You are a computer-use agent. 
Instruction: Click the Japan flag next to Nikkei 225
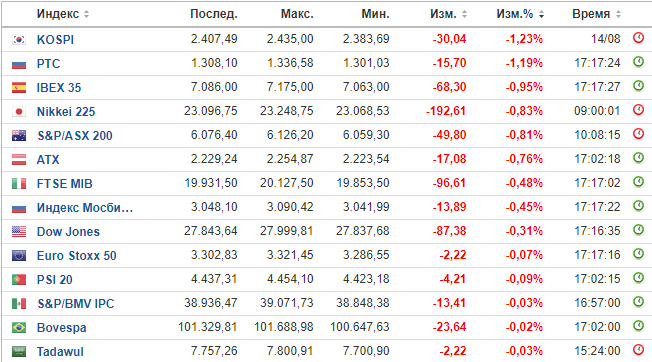click(x=19, y=111)
